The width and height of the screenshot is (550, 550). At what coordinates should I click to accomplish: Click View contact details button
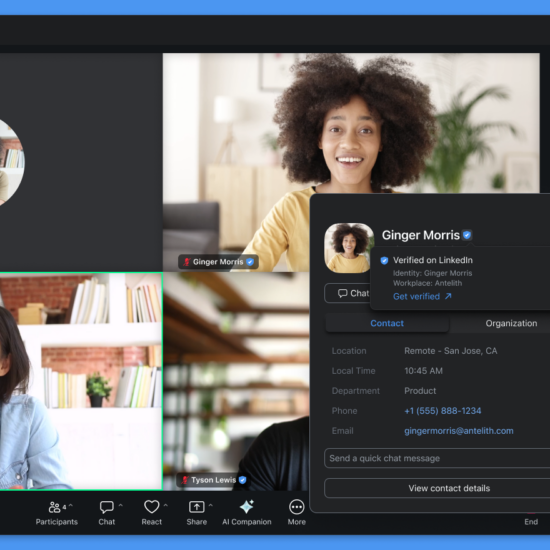pyautogui.click(x=437, y=488)
